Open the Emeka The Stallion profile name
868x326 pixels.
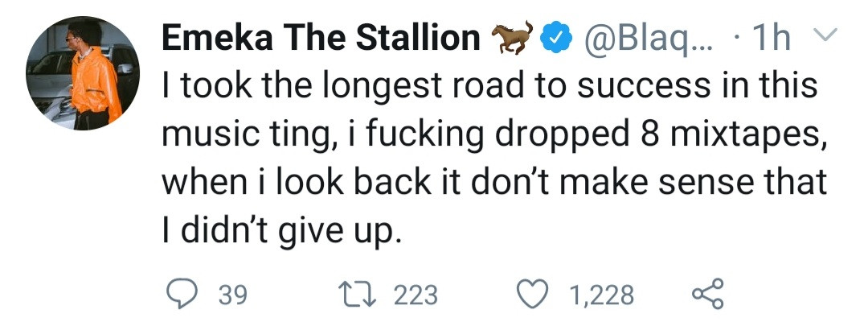[x=321, y=37]
